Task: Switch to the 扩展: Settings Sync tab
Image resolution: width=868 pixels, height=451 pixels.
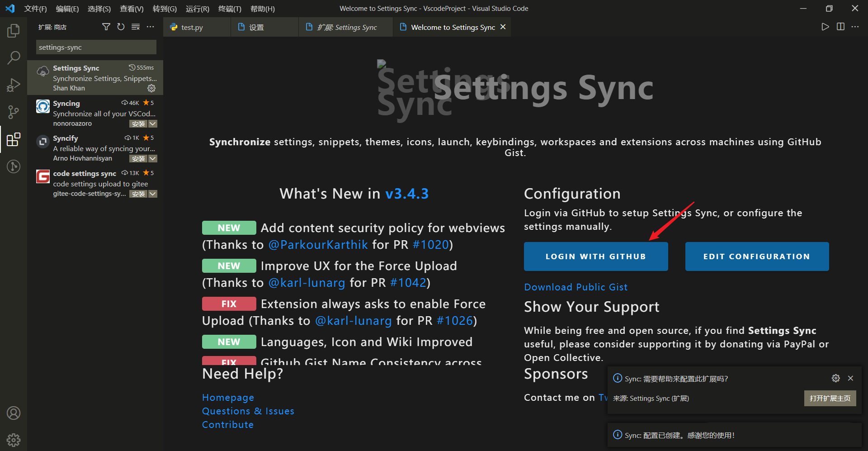Action: pyautogui.click(x=346, y=27)
